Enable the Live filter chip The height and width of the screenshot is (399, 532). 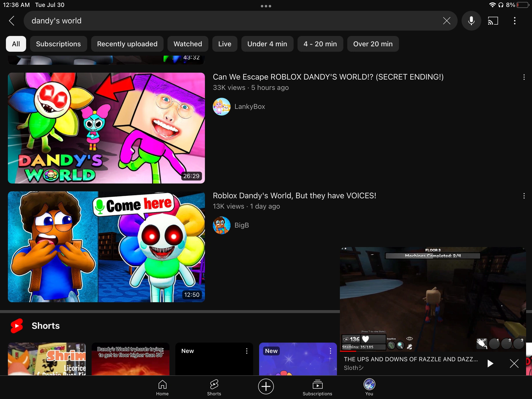[225, 44]
